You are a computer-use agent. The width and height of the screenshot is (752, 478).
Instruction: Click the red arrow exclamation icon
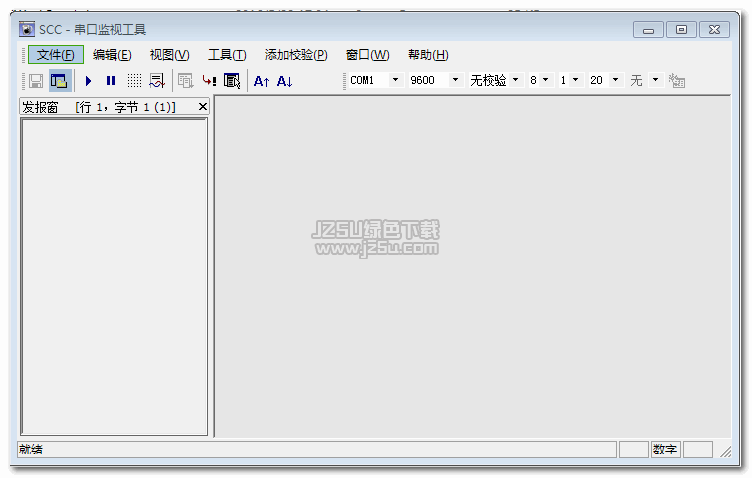pyautogui.click(x=209, y=80)
